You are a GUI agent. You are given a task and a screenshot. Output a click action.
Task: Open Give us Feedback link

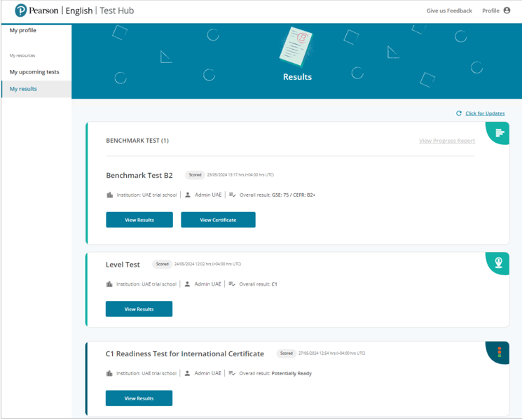[449, 11]
